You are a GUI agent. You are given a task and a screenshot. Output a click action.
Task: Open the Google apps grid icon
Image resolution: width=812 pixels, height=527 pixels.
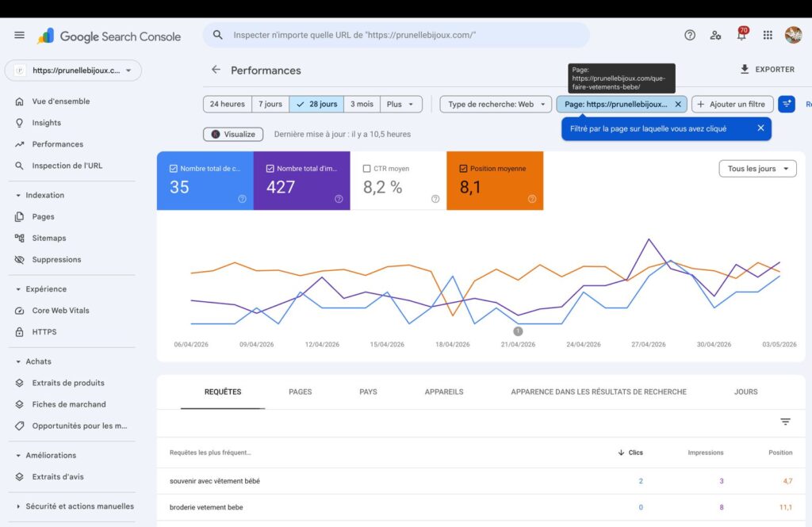click(768, 35)
